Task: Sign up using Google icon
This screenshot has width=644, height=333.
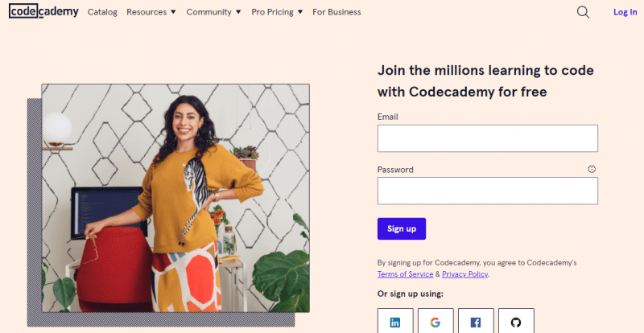Action: (x=436, y=322)
